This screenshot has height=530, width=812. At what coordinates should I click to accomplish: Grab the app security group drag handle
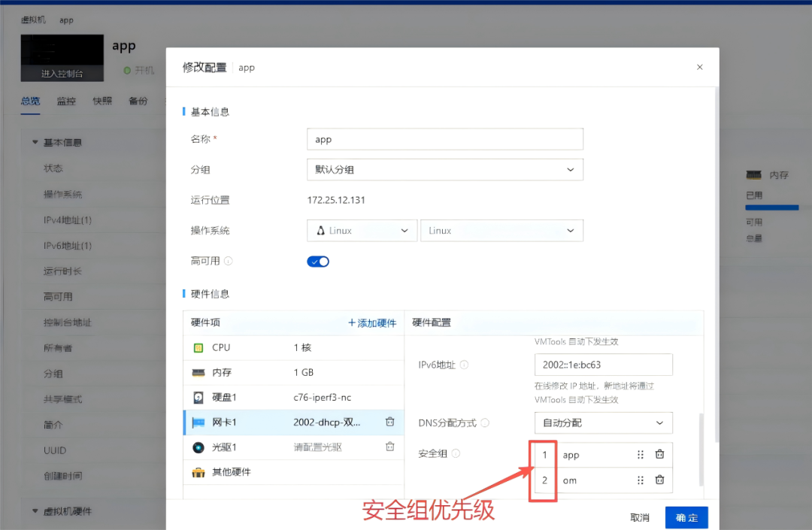coord(641,454)
